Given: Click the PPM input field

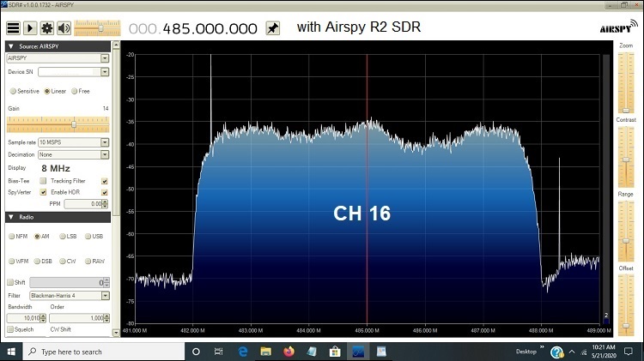Looking at the screenshot, I should click(86, 204).
